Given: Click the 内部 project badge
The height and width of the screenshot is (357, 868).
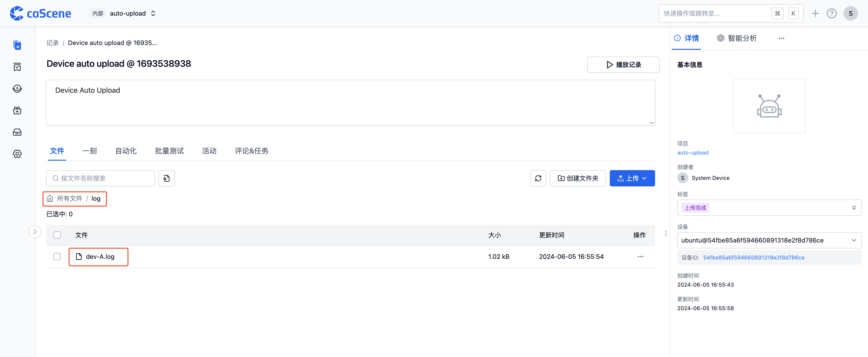Looking at the screenshot, I should point(98,13).
